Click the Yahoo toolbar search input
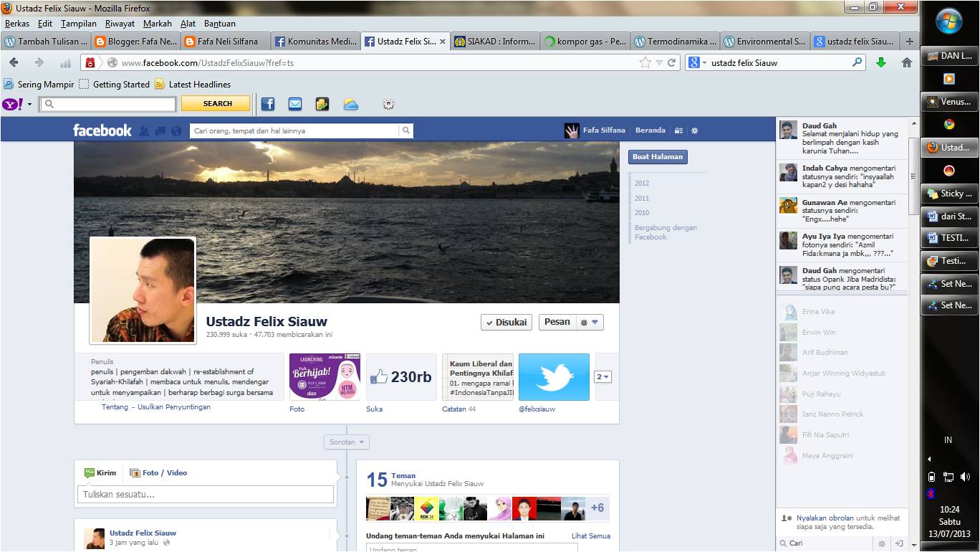980x552 pixels. pyautogui.click(x=107, y=104)
